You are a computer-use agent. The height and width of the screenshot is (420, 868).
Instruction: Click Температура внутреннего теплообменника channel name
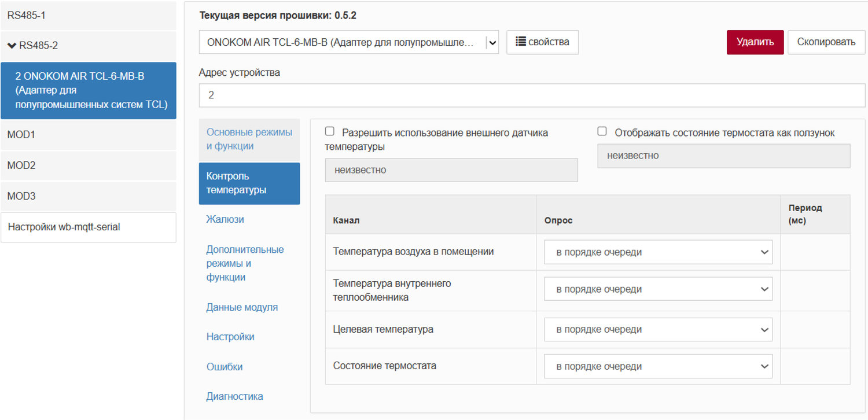(x=392, y=290)
